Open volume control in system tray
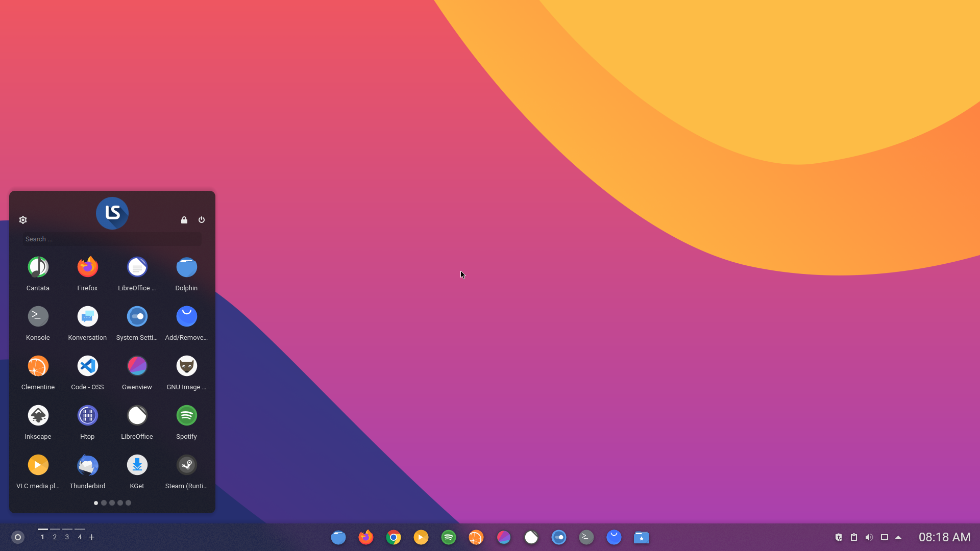Image resolution: width=980 pixels, height=551 pixels. tap(869, 537)
